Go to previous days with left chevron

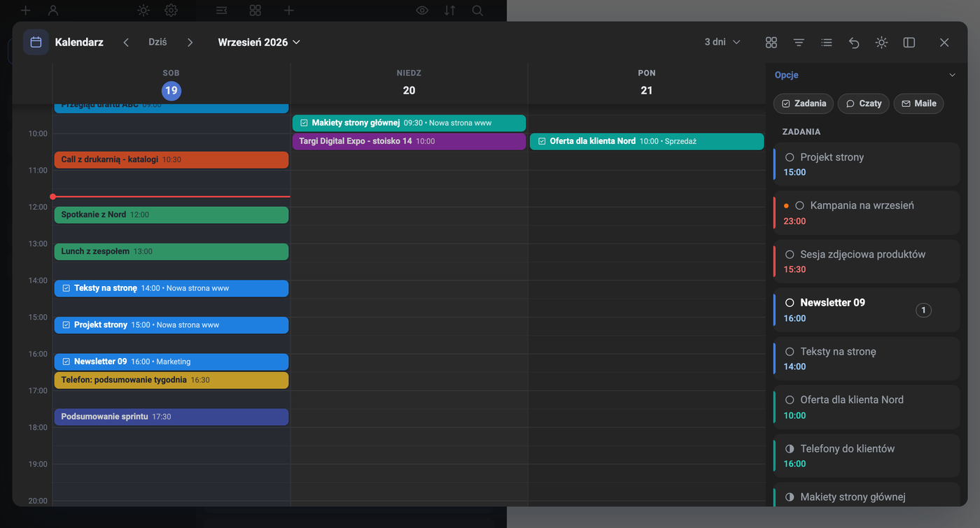pyautogui.click(x=126, y=42)
